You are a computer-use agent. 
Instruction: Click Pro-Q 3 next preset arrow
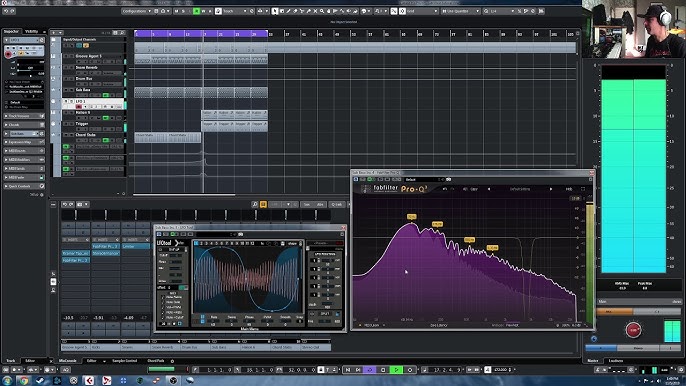(551, 189)
